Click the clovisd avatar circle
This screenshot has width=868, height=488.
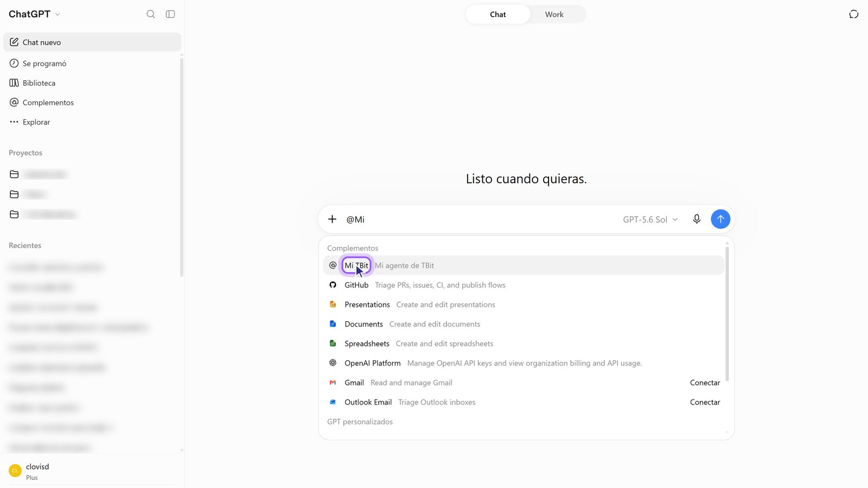(x=15, y=471)
